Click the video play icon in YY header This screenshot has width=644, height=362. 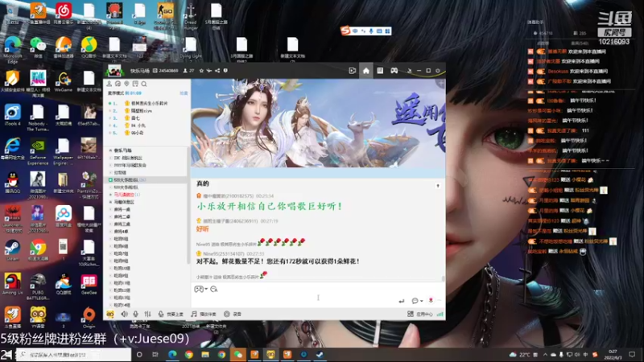click(353, 71)
